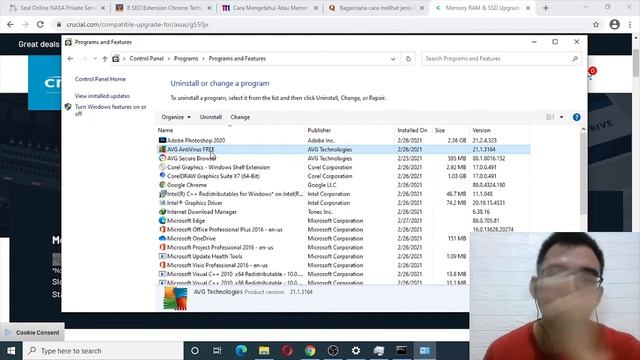Click the Microsoft Edge entry icon in the list
The image size is (640, 360).
(x=162, y=221)
